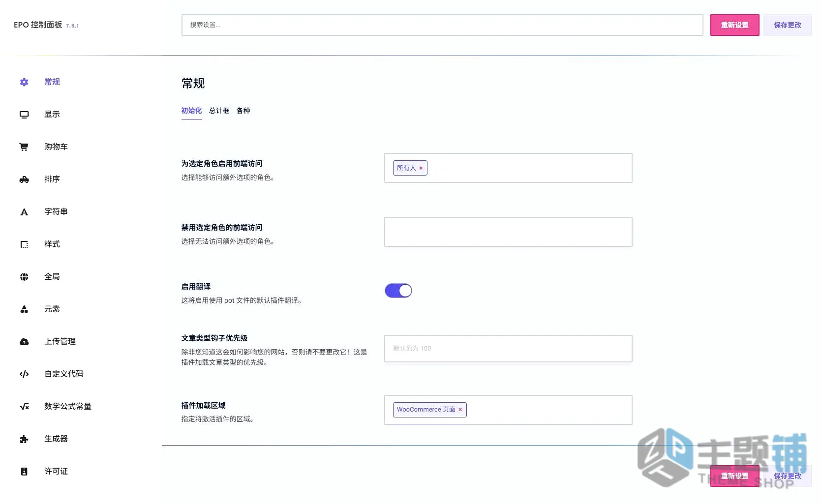Image resolution: width=821 pixels, height=504 pixels.
Task: Click the 常规 page heading
Action: (x=193, y=84)
